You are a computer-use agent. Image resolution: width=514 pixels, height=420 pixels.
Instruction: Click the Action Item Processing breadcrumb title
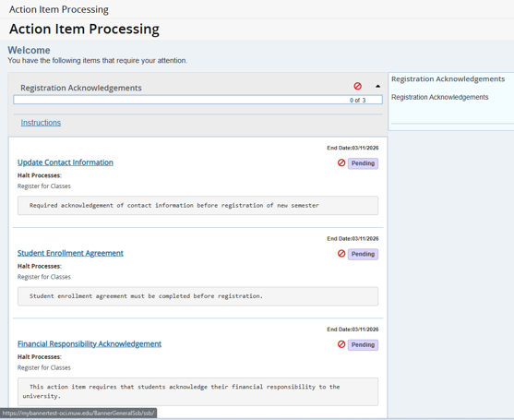click(x=59, y=9)
